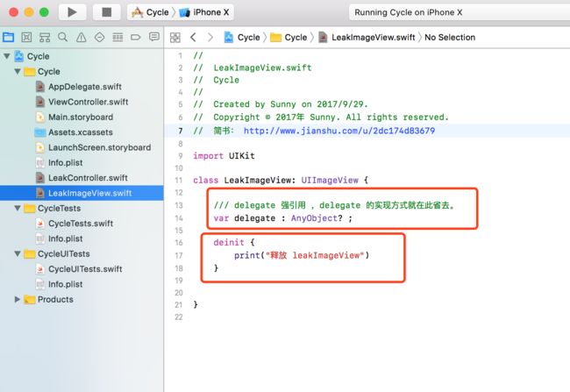Minimize the Xcode window
This screenshot has width=570, height=392.
coord(29,12)
